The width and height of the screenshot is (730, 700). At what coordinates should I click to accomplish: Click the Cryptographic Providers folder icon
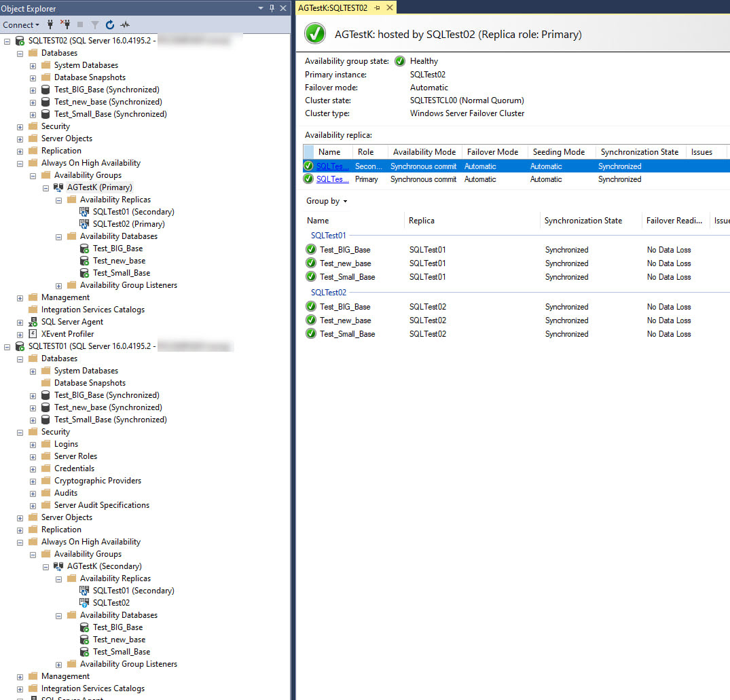[x=45, y=480]
